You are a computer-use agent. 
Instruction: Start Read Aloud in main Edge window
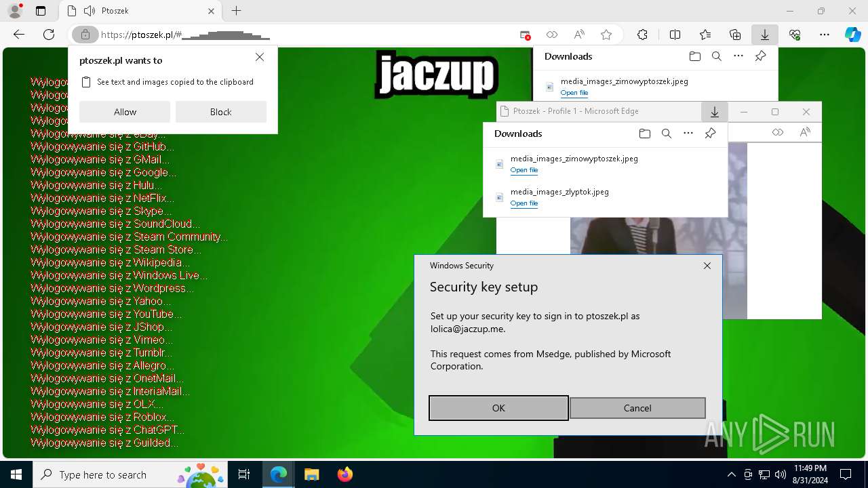(579, 35)
